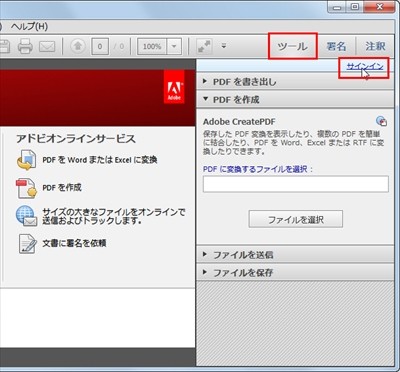Click the PDF を作成 link in welcome panel
This screenshot has width=400, height=372.
click(x=62, y=187)
